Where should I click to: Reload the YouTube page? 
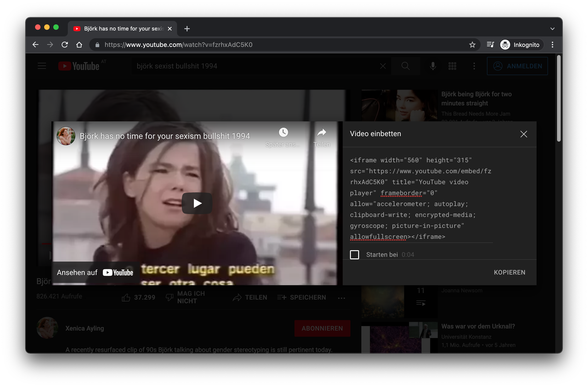(x=65, y=45)
